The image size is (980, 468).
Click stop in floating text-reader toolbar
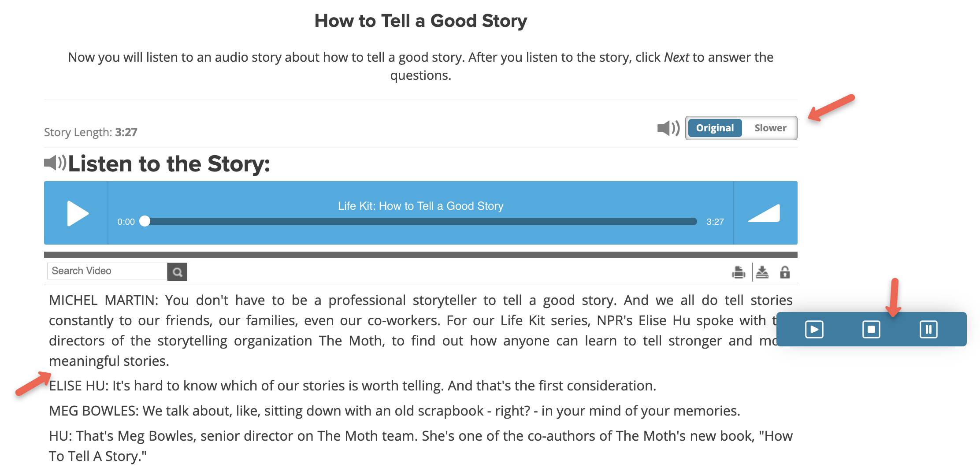871,329
